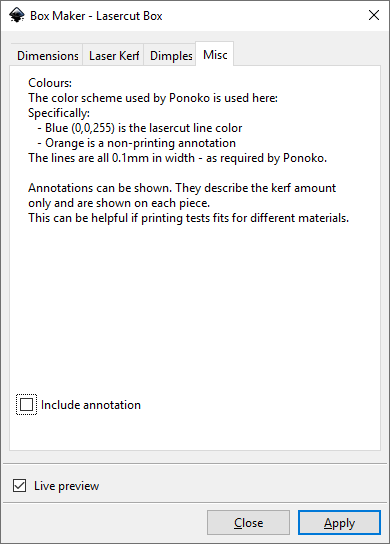Click the 'printing tests fits for different materials' line
This screenshot has height=544, width=390.
(188, 218)
